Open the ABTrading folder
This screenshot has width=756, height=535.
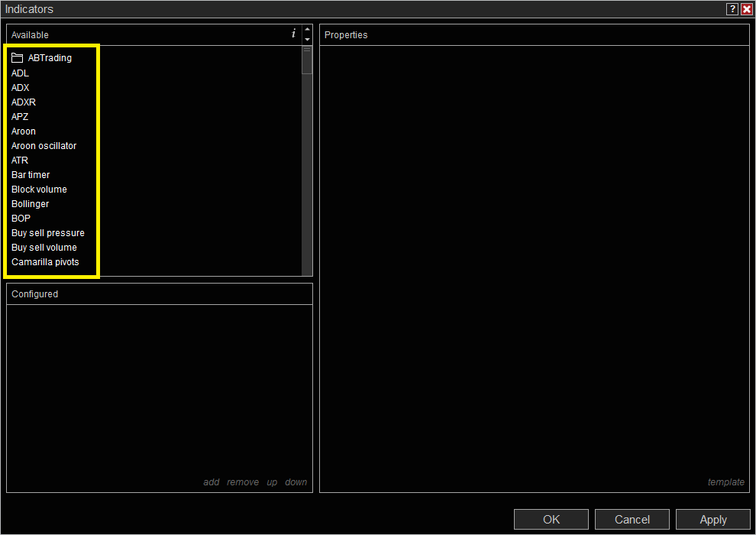click(49, 58)
